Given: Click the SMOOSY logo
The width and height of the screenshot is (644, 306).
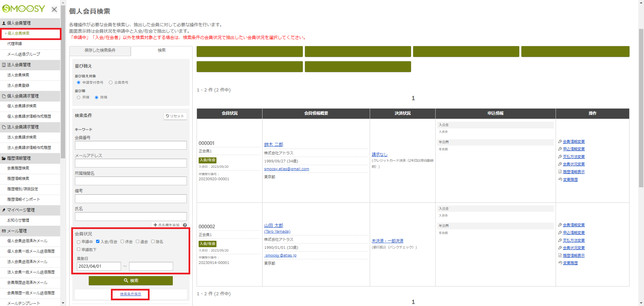Looking at the screenshot, I should 24,9.
